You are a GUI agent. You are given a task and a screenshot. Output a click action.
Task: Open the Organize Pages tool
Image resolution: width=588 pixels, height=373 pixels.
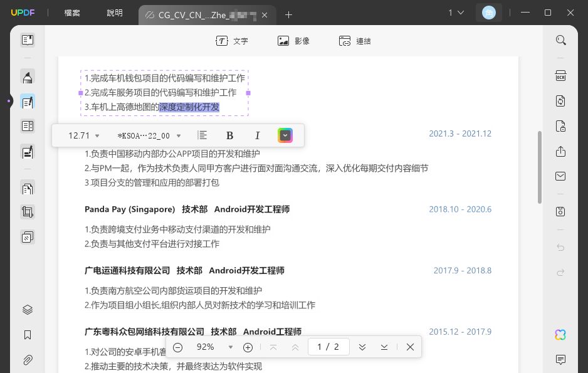[28, 188]
